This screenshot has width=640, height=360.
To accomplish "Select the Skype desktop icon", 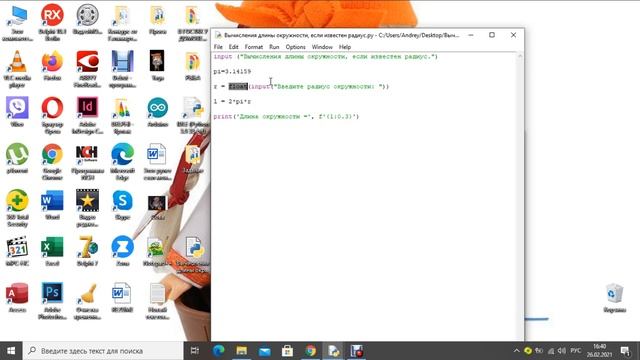I will coord(122,204).
